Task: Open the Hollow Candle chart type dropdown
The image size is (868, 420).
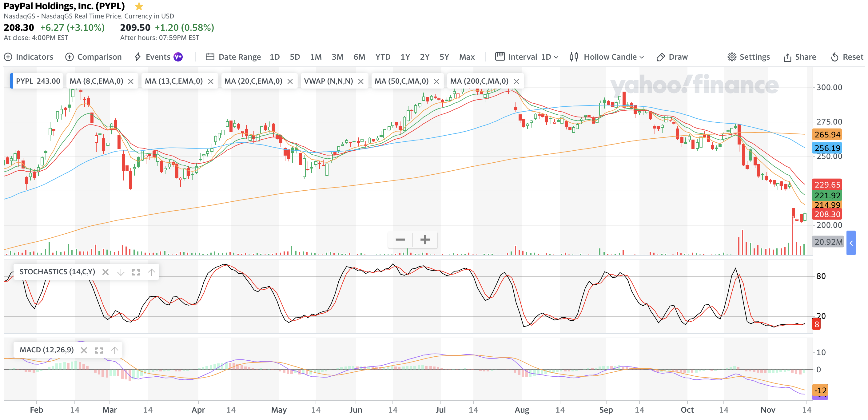Action: 614,57
